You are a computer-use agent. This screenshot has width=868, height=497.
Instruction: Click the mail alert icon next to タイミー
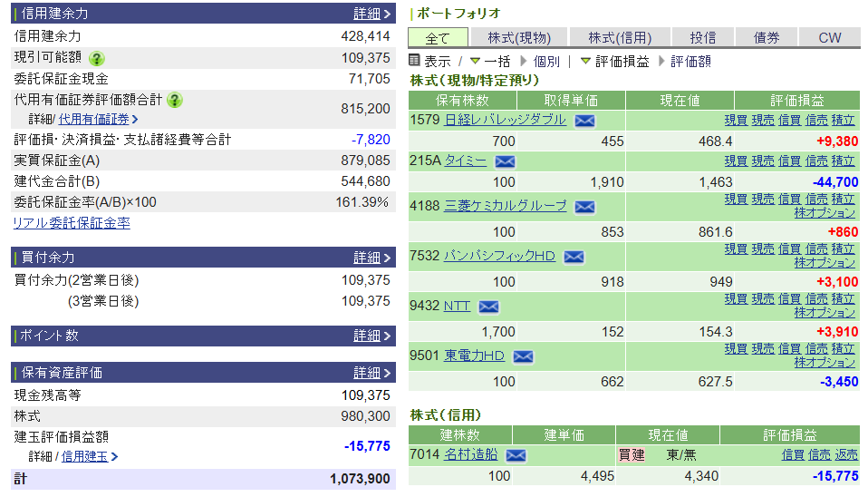(x=505, y=161)
